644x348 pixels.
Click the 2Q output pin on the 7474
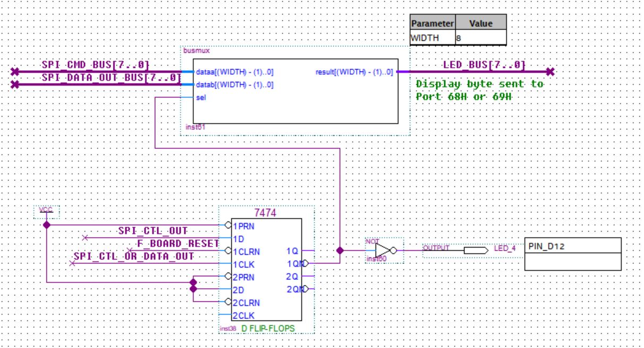(292, 277)
